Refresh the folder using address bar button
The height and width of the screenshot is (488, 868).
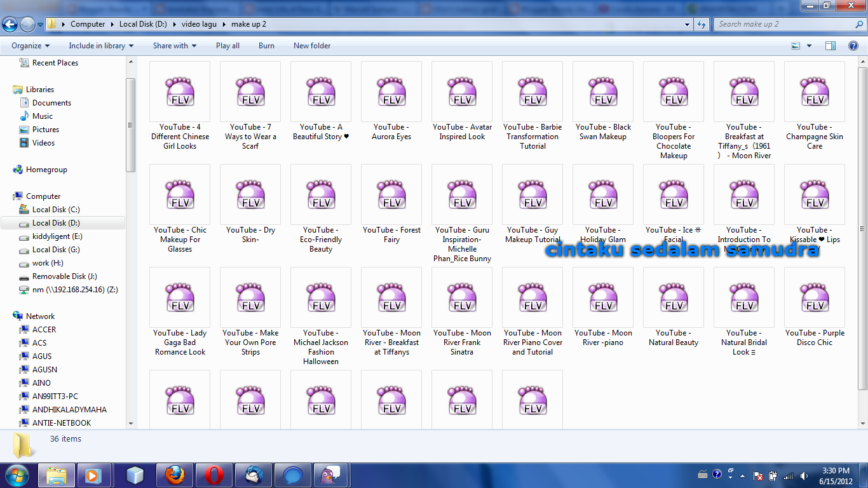coord(702,24)
